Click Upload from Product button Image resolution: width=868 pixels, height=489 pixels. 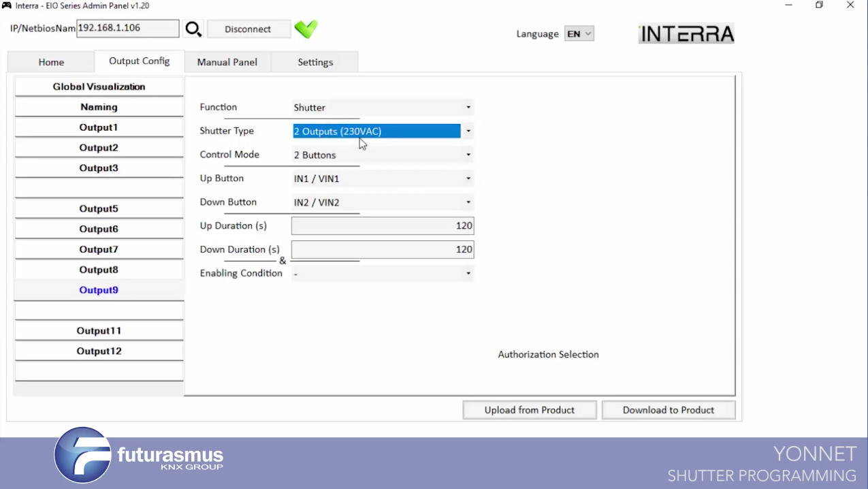click(529, 410)
